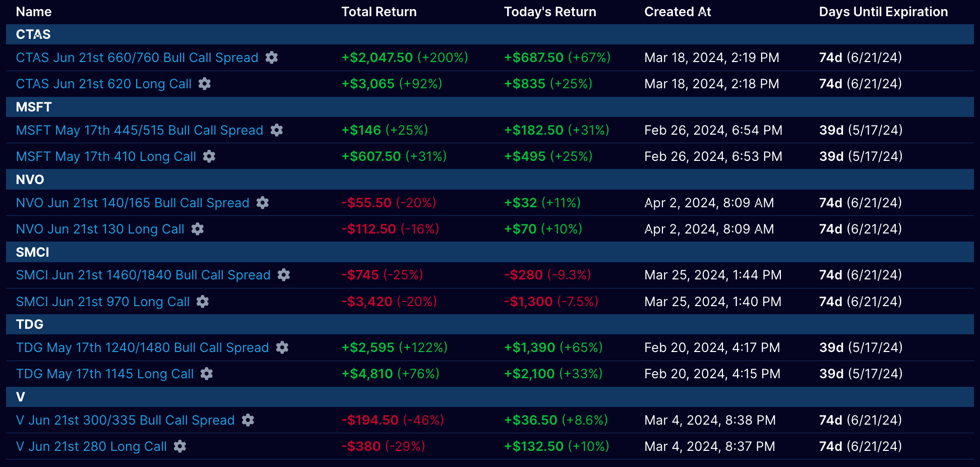
Task: Select created date Feb 20, 2024, 4:17 PM
Action: click(712, 347)
